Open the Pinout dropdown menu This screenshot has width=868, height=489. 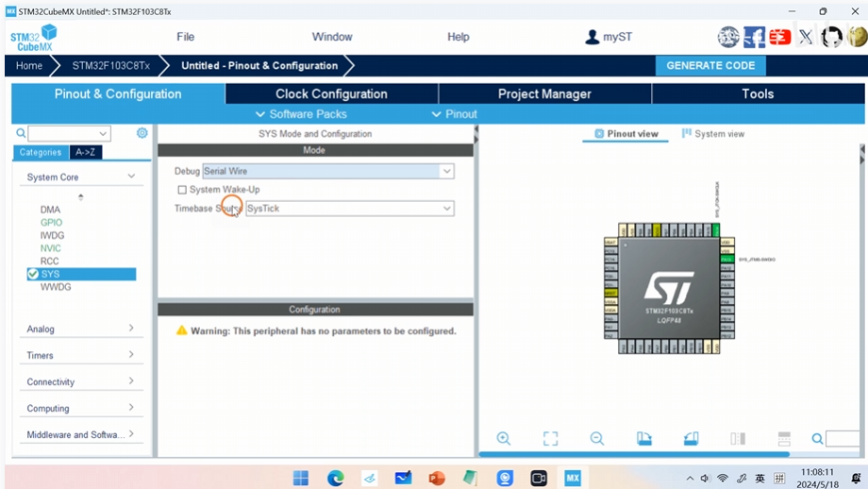point(455,114)
